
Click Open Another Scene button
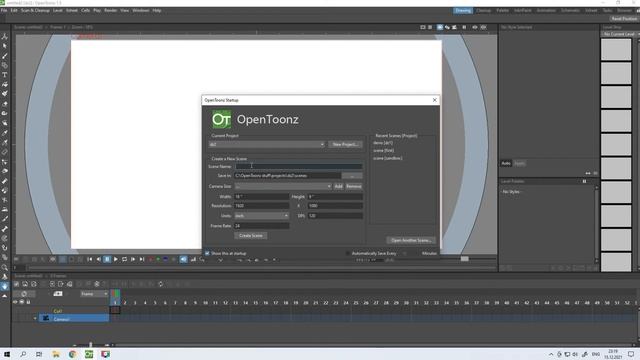coord(411,240)
